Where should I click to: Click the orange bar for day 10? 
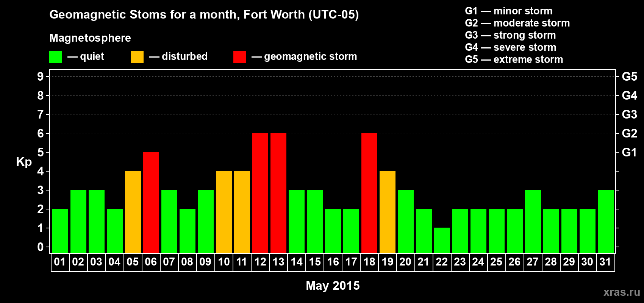pos(224,212)
